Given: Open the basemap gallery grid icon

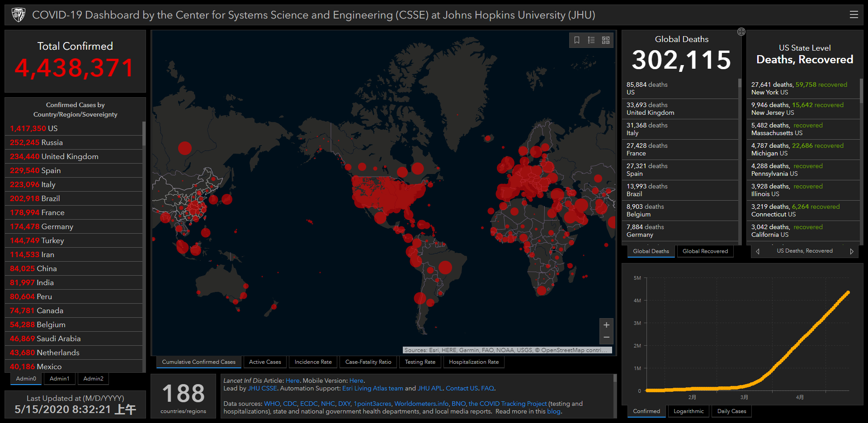Looking at the screenshot, I should (x=606, y=40).
